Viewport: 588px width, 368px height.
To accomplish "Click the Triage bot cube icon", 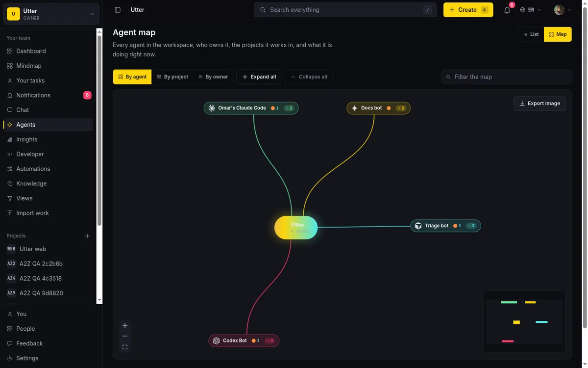I will click(x=418, y=226).
